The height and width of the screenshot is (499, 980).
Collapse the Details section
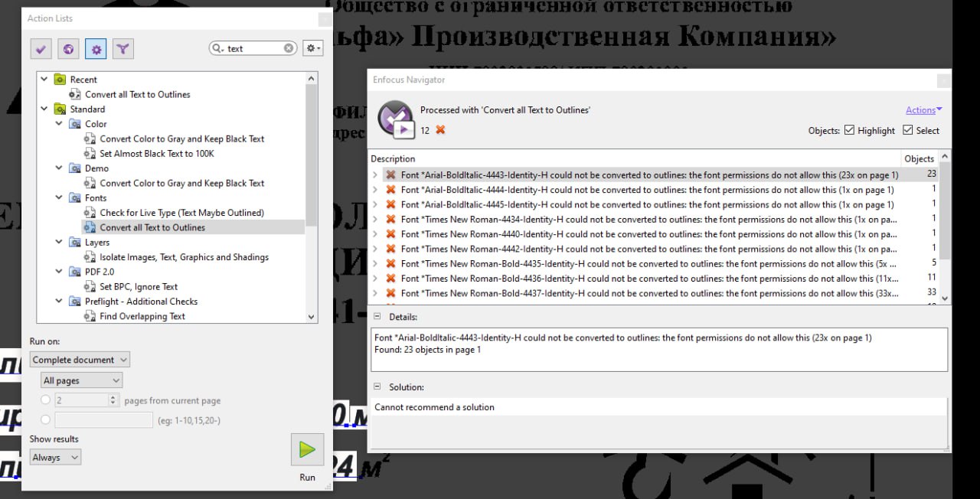pyautogui.click(x=377, y=316)
